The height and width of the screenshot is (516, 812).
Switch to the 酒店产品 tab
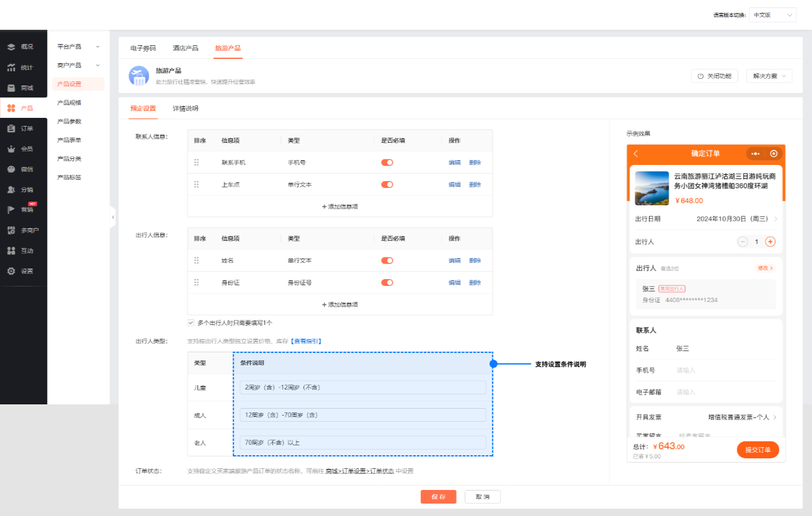(x=185, y=48)
